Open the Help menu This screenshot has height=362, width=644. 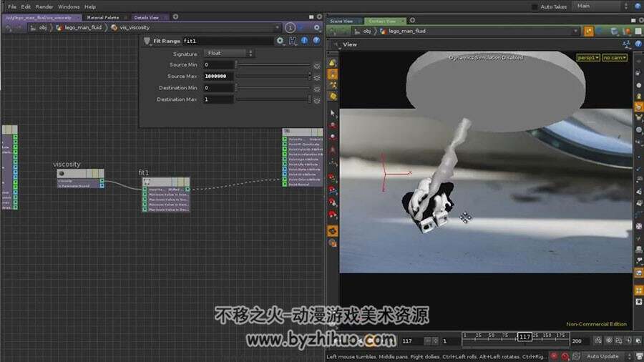[x=90, y=6]
